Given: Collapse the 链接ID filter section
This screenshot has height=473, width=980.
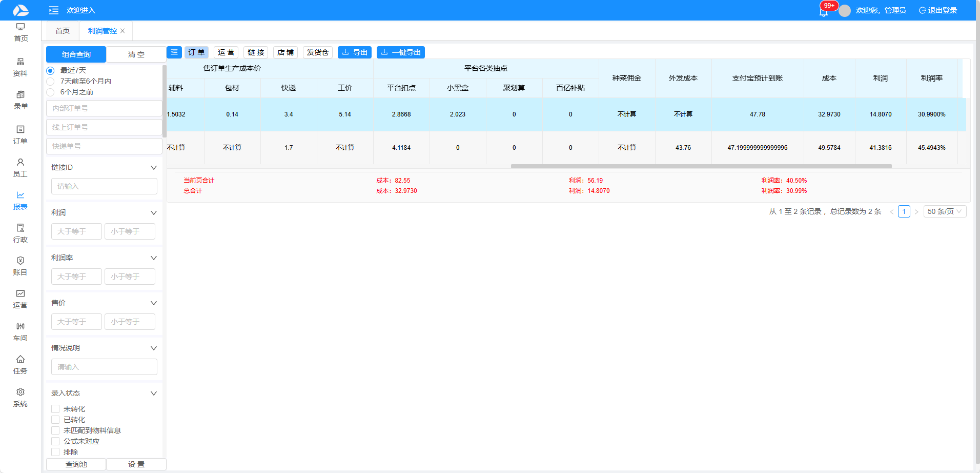Looking at the screenshot, I should click(x=153, y=168).
